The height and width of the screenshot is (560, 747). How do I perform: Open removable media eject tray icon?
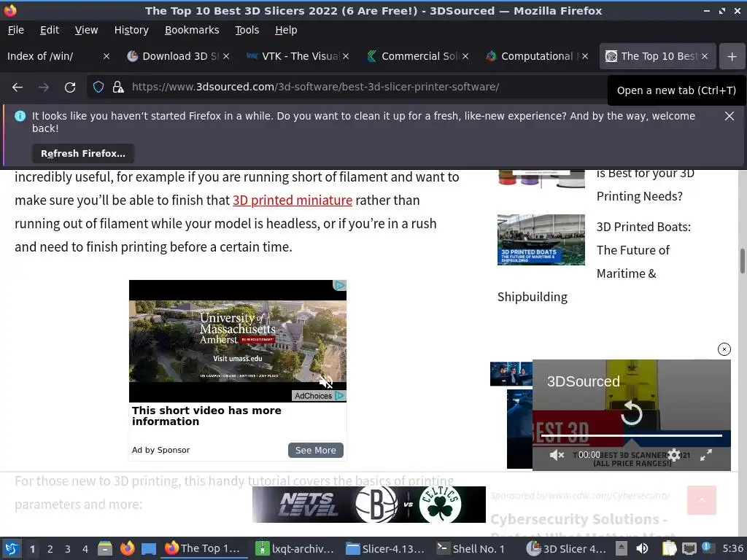(622, 548)
